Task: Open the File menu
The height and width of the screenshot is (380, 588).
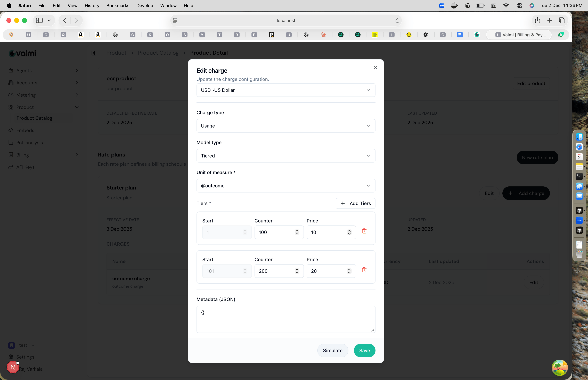Action: coord(42,5)
